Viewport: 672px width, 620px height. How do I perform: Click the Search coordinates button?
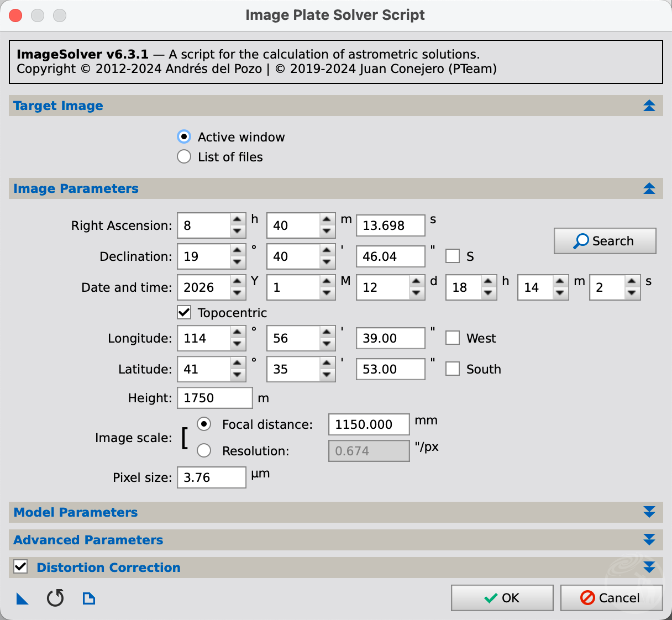[x=605, y=241]
